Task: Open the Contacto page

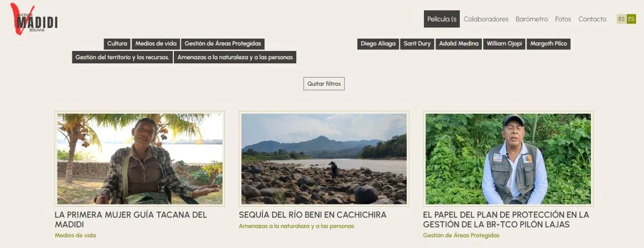Action: [x=592, y=19]
